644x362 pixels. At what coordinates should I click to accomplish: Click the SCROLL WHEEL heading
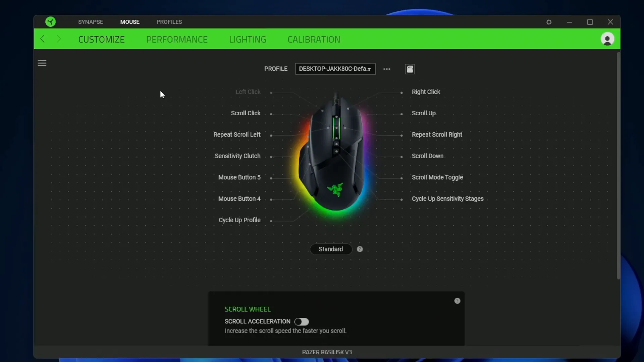tap(248, 309)
